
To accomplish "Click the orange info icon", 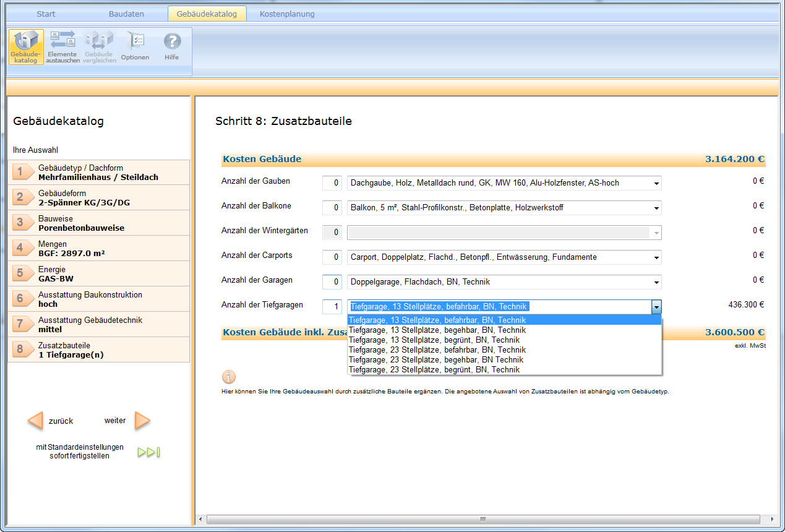I will [229, 377].
